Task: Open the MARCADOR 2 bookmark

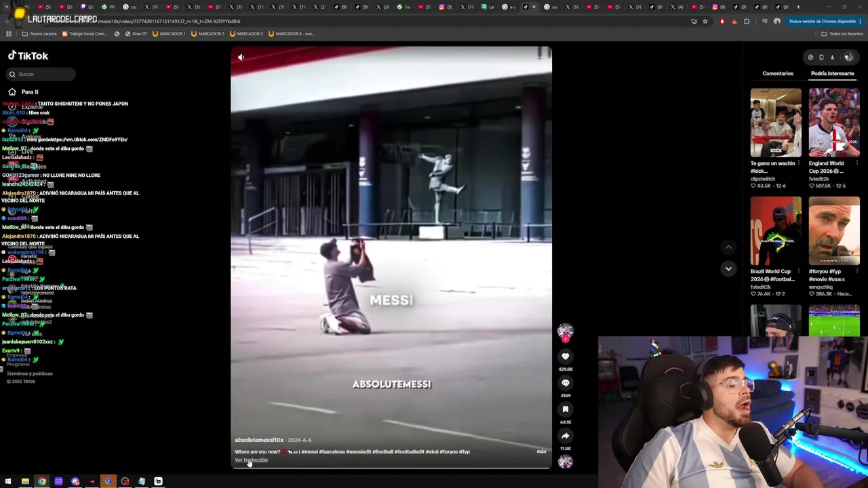Action: pos(208,34)
